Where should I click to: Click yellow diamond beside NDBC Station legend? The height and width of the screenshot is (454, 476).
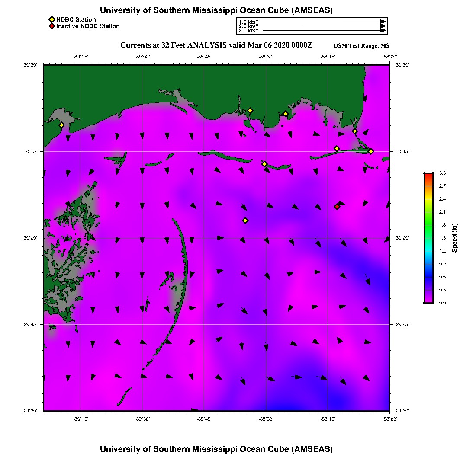[51, 19]
